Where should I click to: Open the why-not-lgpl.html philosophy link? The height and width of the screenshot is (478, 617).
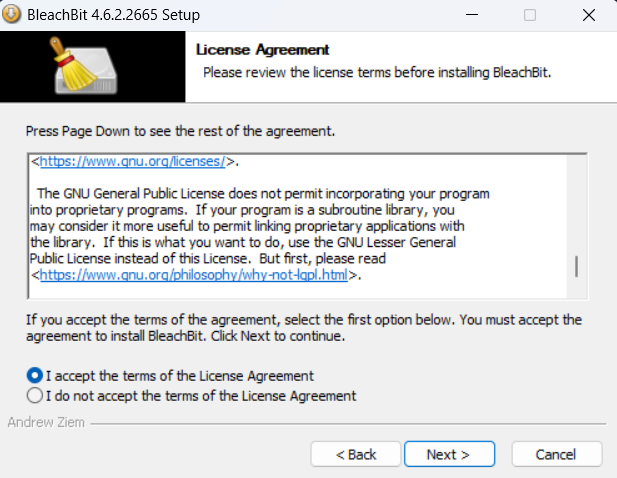pos(194,275)
